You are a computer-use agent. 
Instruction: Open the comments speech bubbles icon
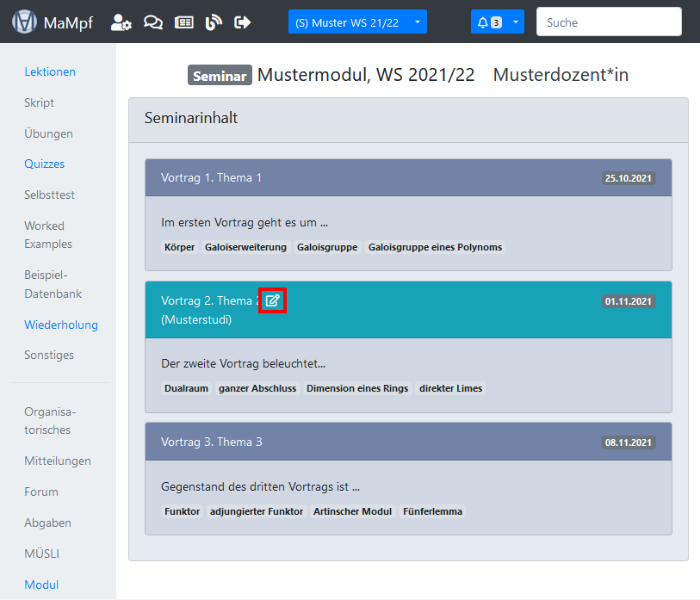tap(153, 22)
